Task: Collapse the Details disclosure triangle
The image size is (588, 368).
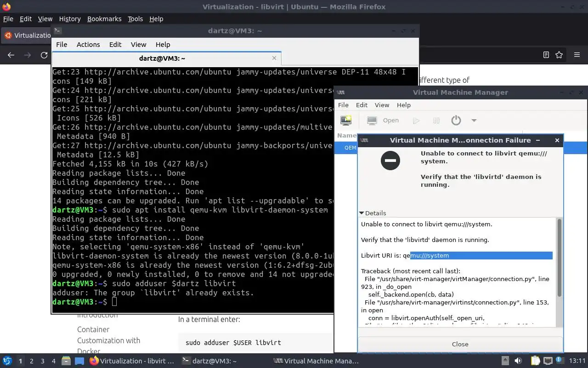Action: [362, 213]
